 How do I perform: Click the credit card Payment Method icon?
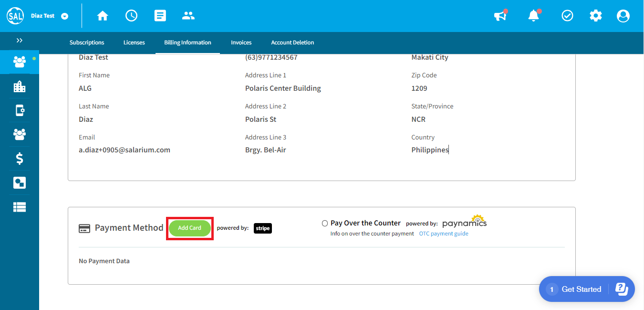[84, 228]
